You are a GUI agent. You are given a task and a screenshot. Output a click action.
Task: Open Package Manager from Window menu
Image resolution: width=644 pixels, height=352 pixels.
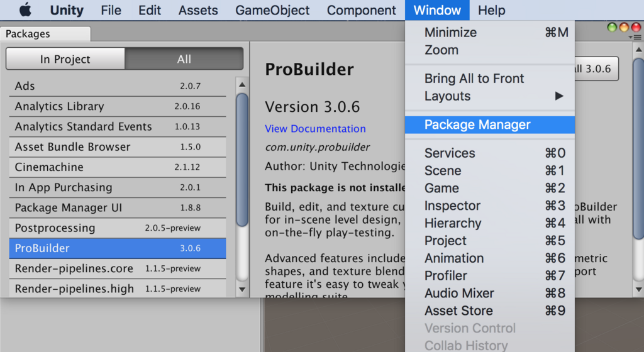[x=489, y=124]
